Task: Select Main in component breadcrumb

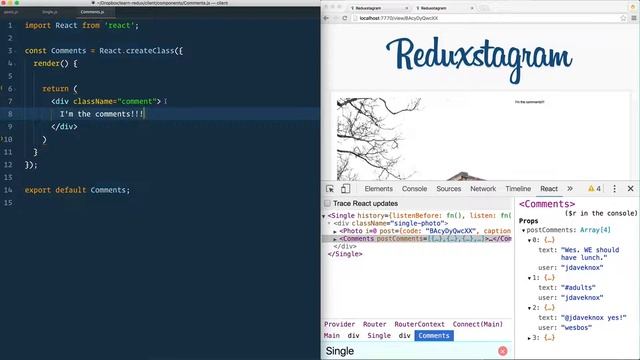Action: (x=331, y=336)
